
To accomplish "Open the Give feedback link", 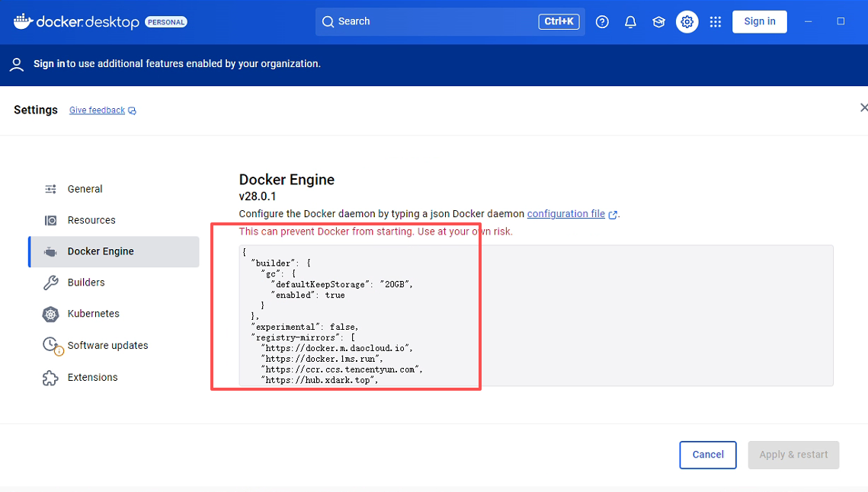I will 97,110.
